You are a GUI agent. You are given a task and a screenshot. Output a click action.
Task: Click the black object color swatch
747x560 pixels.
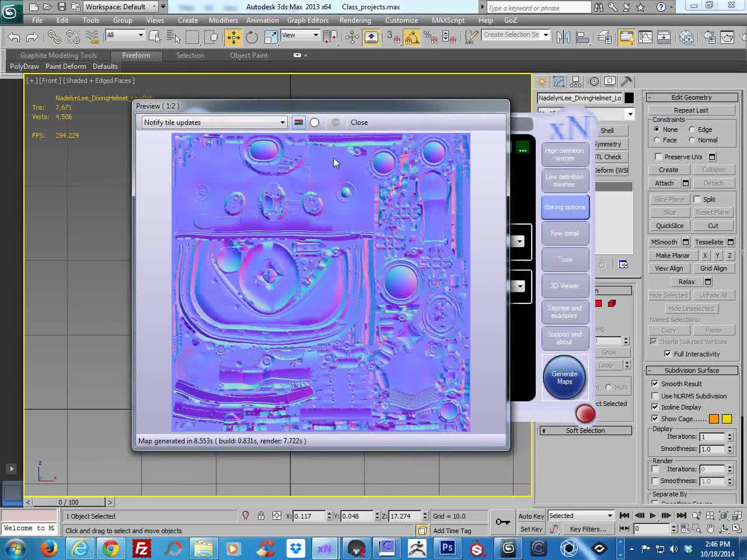pyautogui.click(x=629, y=98)
